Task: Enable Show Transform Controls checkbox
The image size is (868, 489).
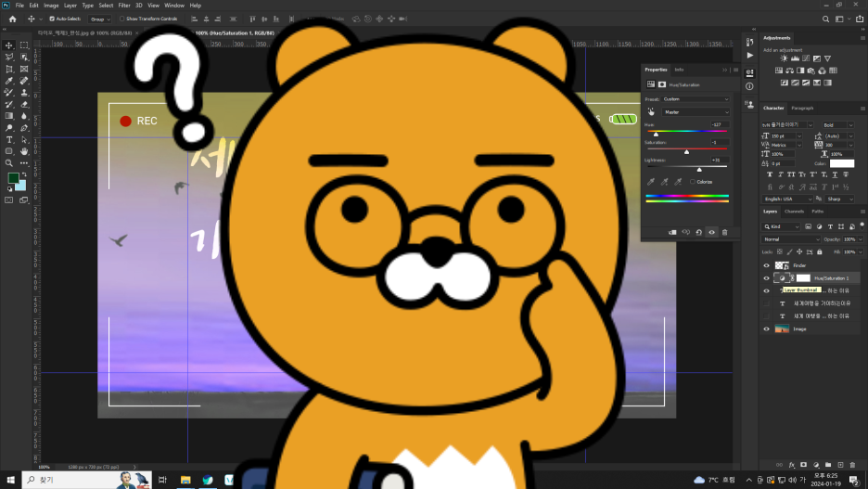Action: pos(121,19)
